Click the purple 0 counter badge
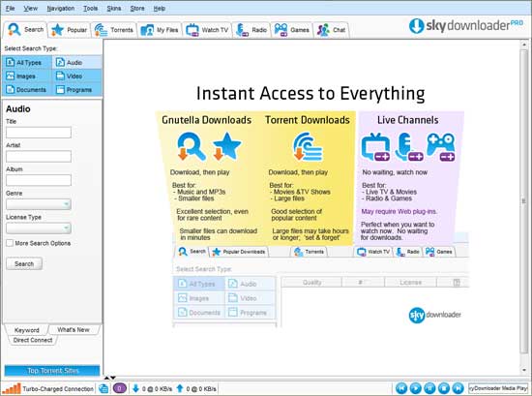 coord(119,388)
